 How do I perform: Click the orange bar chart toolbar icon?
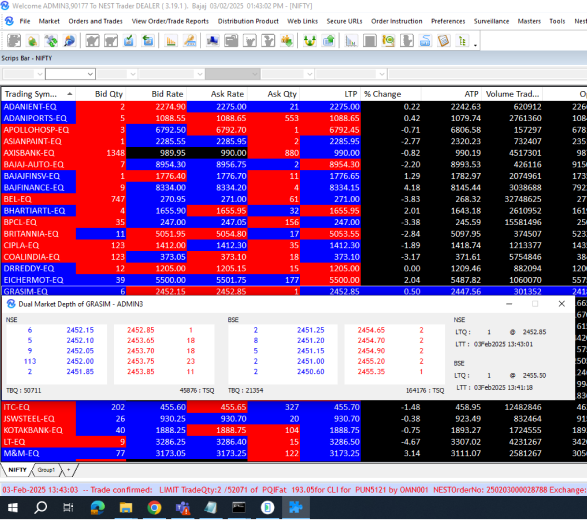pos(171,40)
